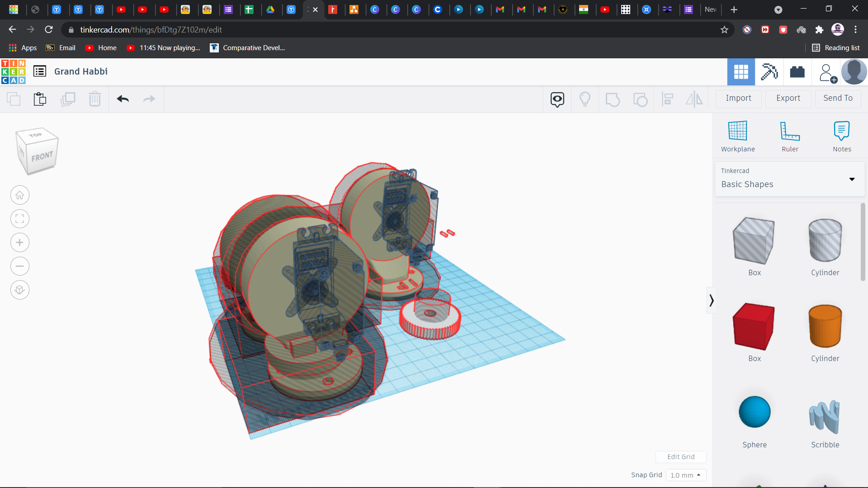Open the Notes tool
The height and width of the screenshot is (488, 868).
(842, 136)
